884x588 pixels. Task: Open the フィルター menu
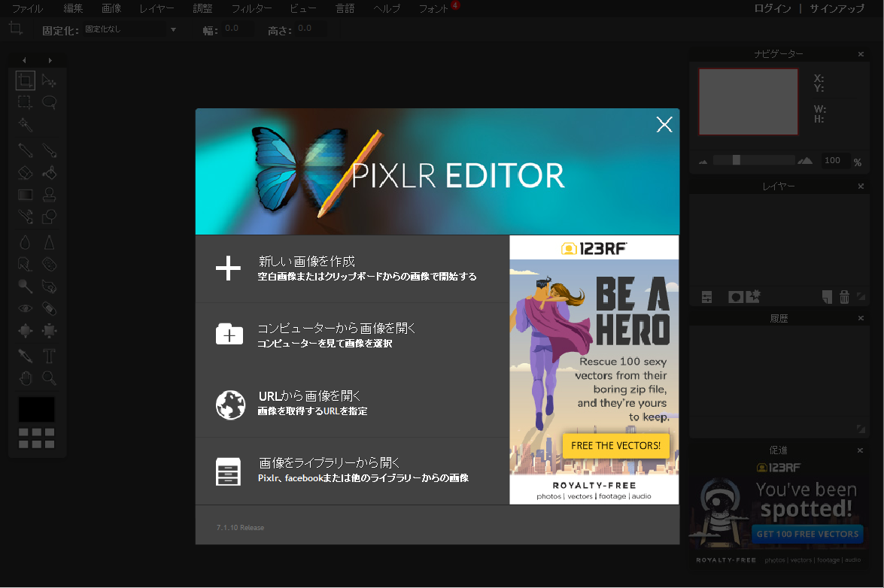[251, 9]
